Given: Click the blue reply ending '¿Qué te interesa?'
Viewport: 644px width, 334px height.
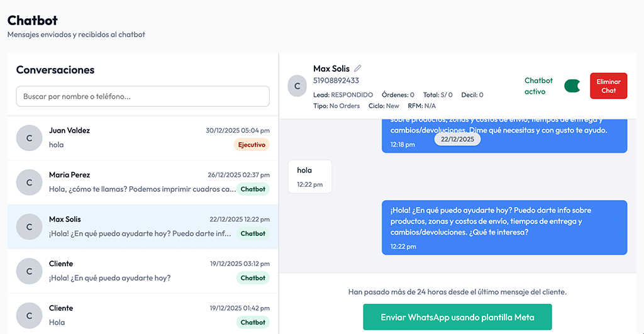Looking at the screenshot, I should point(504,228).
